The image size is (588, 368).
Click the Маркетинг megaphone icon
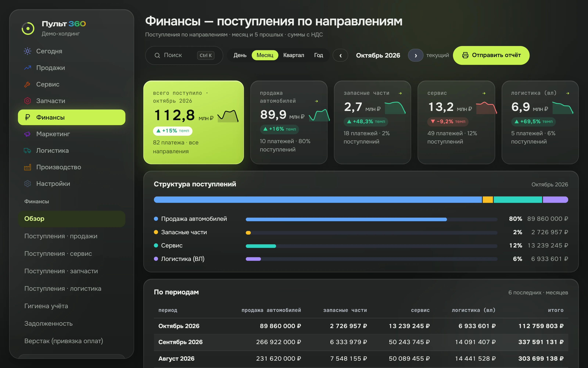point(27,134)
